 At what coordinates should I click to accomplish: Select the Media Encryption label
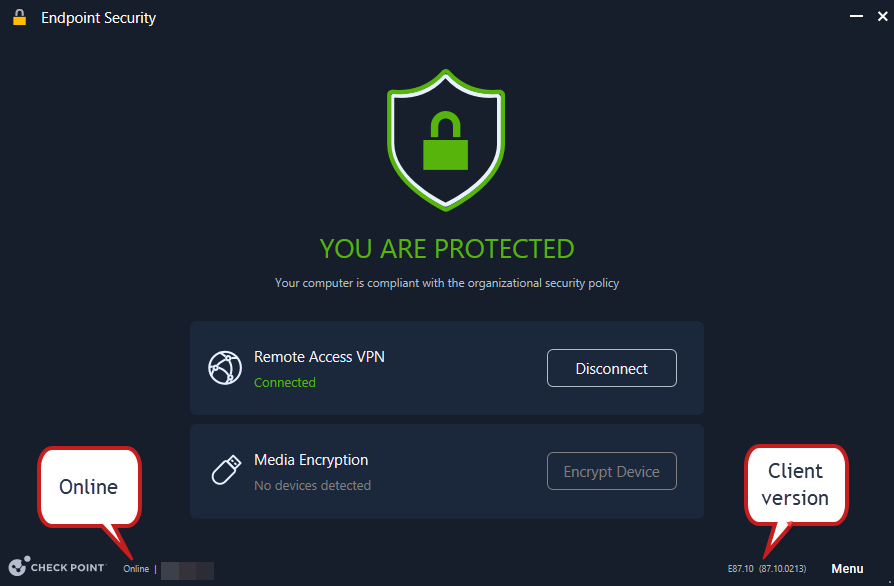(311, 460)
